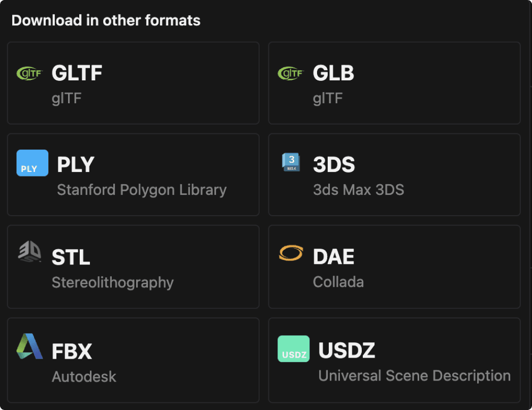
Task: Click the gray 3D cube STL icon
Action: click(29, 251)
